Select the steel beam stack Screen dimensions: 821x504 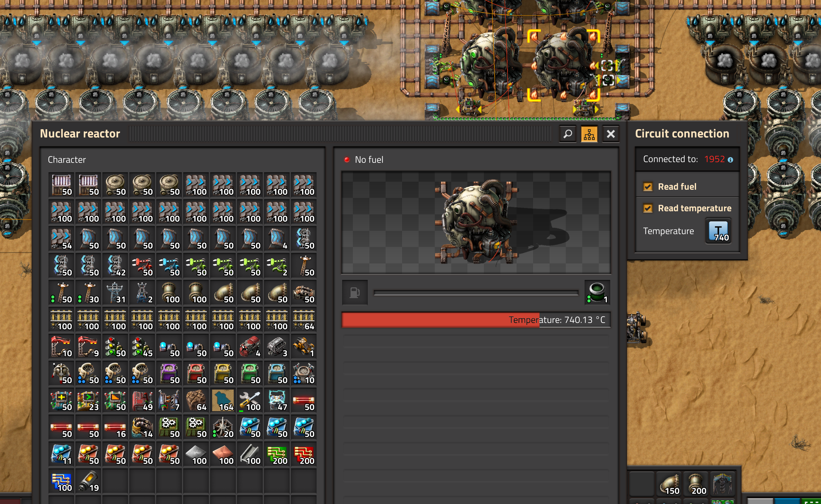point(250,454)
